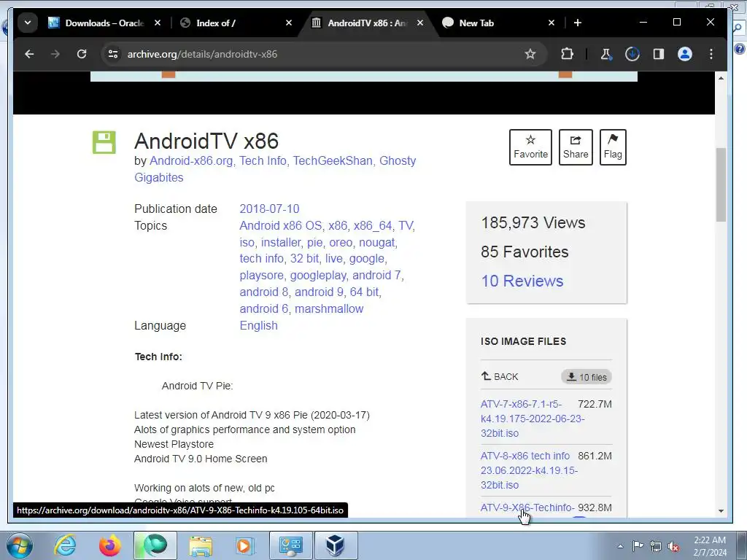Close the AndroidTV x86 tab
This screenshot has width=747, height=560.
[419, 23]
